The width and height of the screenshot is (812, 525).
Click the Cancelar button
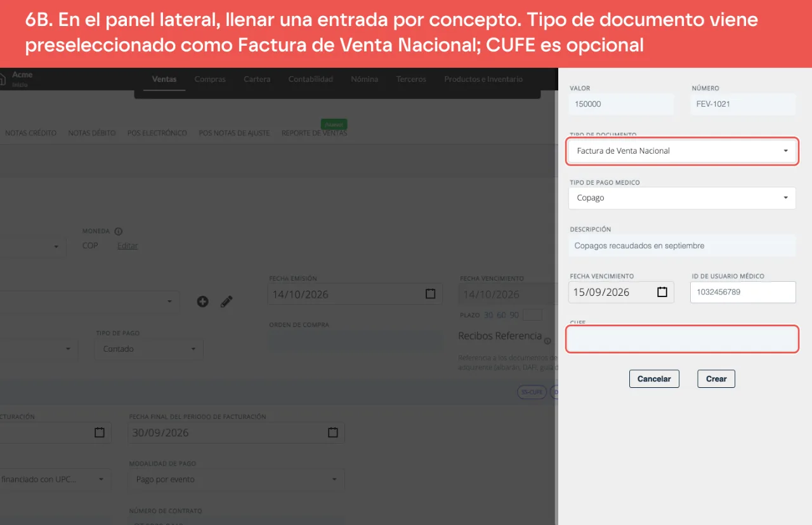click(x=654, y=379)
